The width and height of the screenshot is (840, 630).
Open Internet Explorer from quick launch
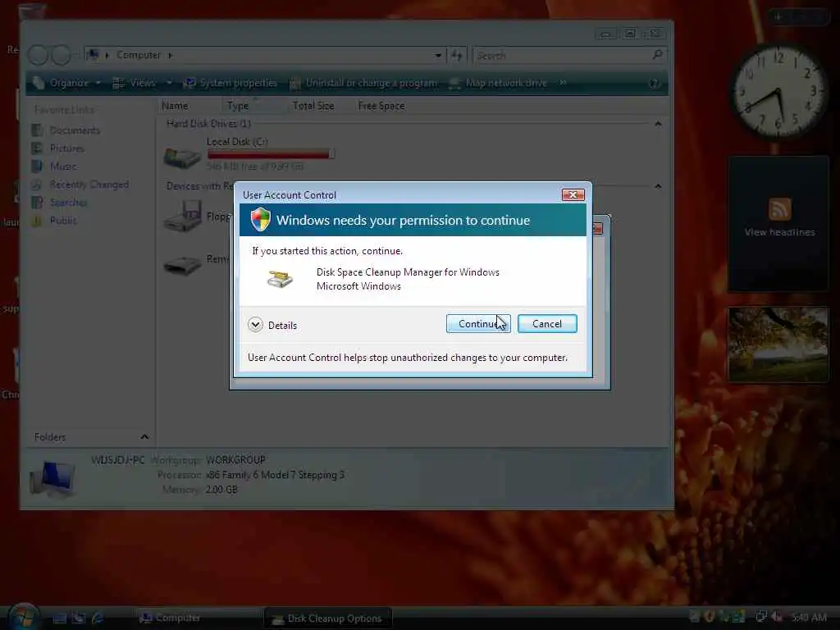click(98, 618)
